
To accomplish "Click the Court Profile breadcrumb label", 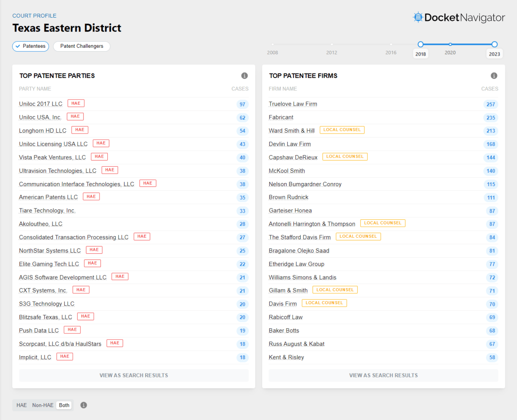I will pos(34,16).
